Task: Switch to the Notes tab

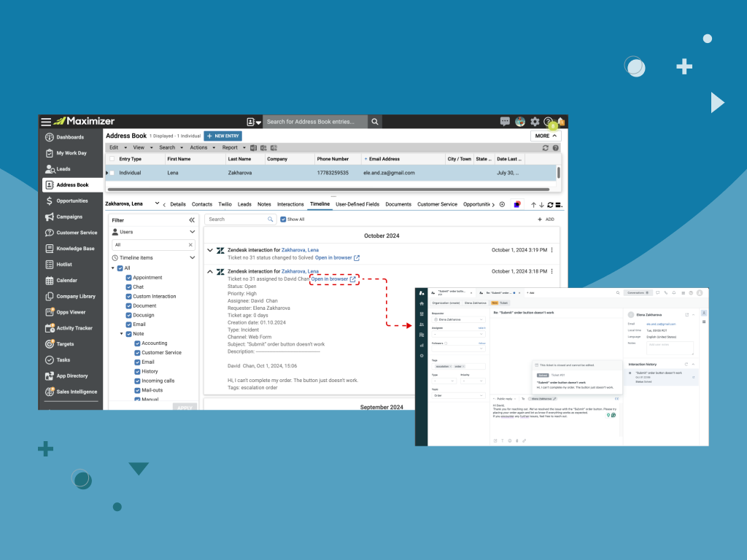Action: click(264, 204)
